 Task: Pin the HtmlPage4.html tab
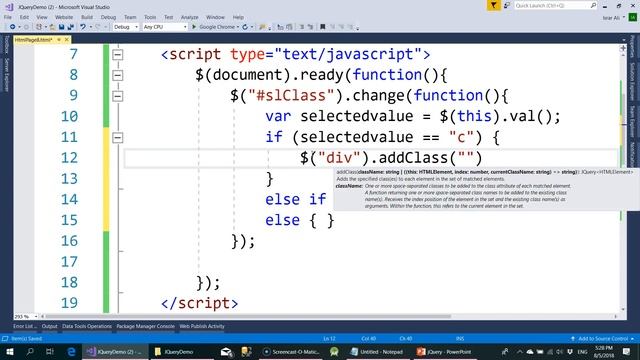pos(59,40)
